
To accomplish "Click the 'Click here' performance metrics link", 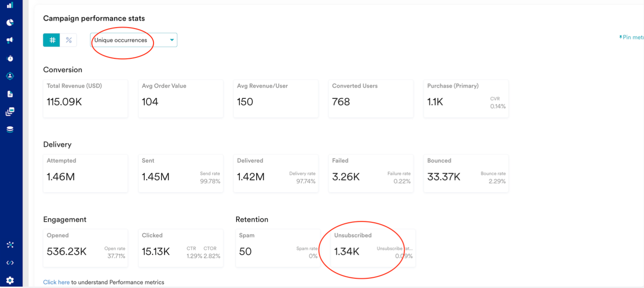I will coord(56,282).
